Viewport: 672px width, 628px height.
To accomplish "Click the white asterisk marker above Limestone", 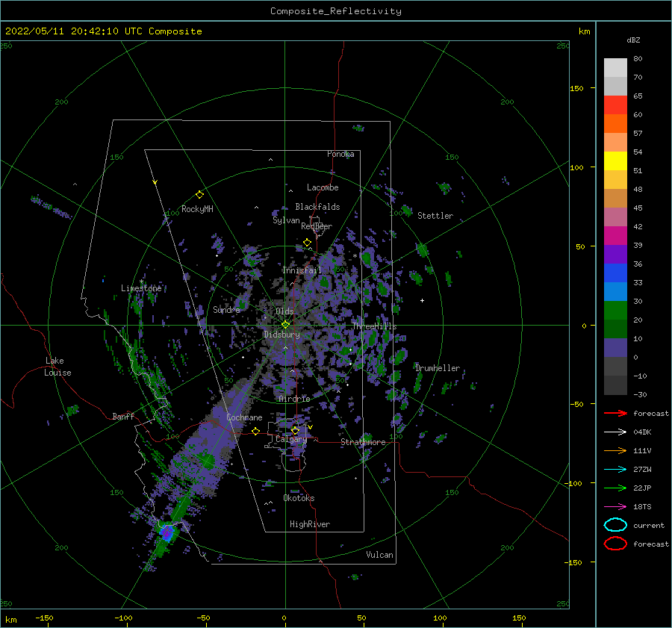I will point(141,282).
